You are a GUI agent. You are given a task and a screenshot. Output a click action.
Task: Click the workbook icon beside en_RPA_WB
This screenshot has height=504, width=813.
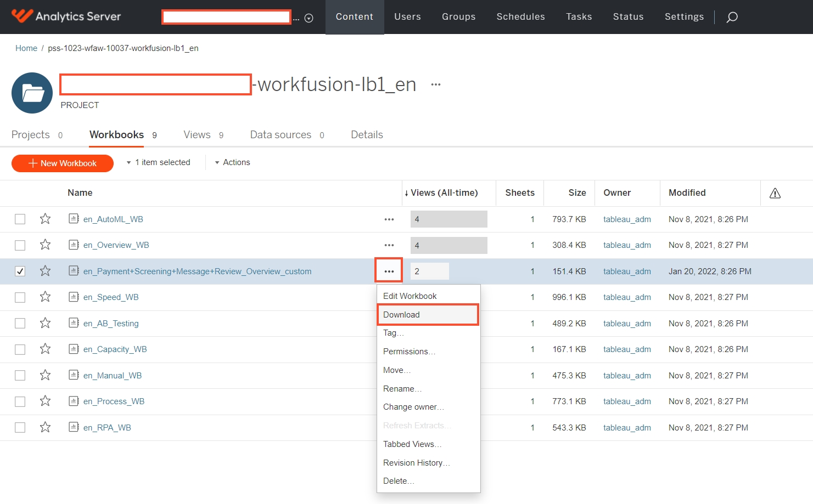click(74, 427)
